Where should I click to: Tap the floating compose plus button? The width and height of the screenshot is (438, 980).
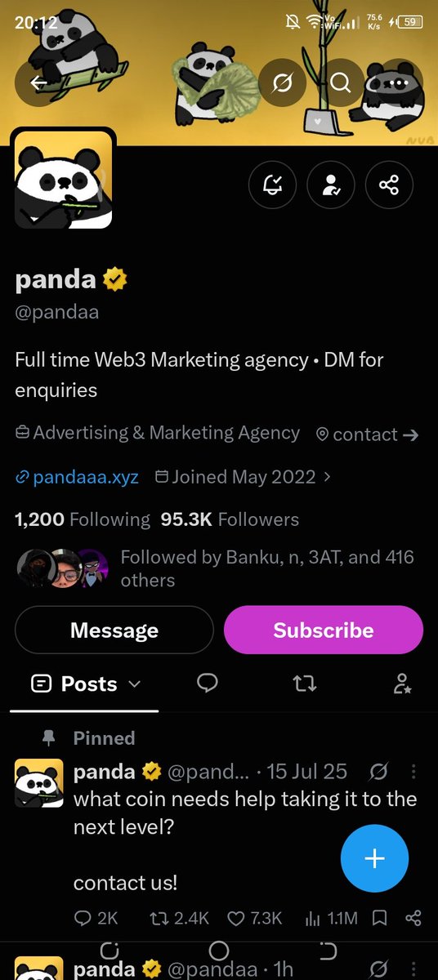tap(374, 858)
